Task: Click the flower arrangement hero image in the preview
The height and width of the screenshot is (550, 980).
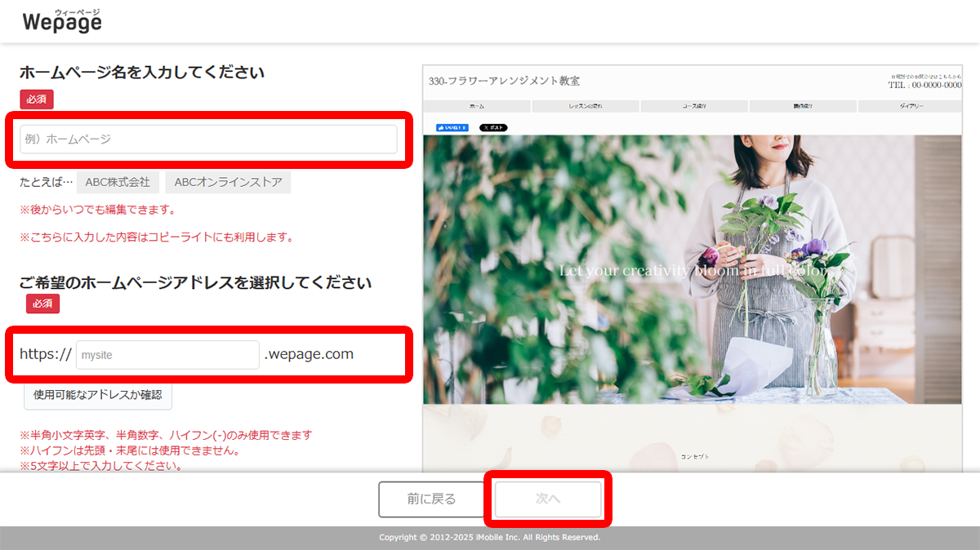Action: pos(691,269)
